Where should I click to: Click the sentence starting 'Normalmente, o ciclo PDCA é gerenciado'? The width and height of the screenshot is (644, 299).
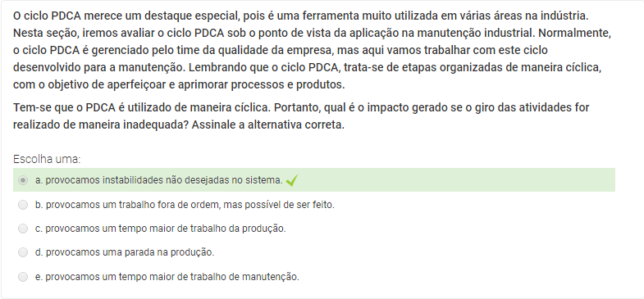click(312, 42)
